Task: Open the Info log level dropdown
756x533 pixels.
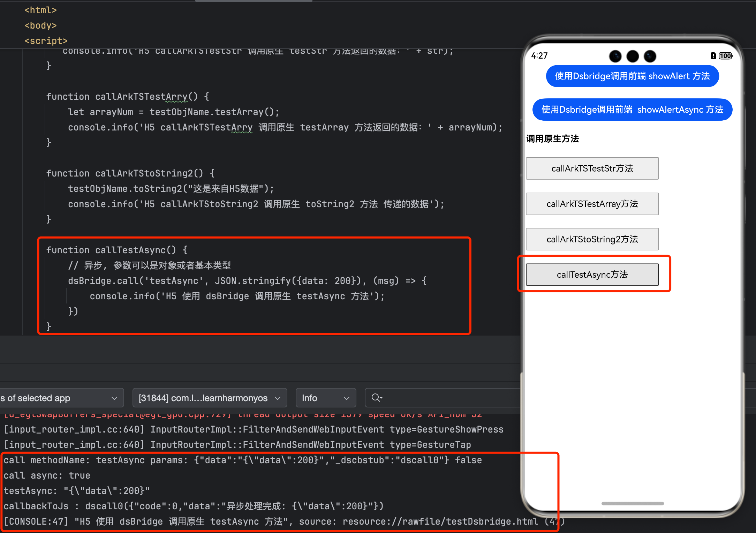Action: [x=326, y=398]
